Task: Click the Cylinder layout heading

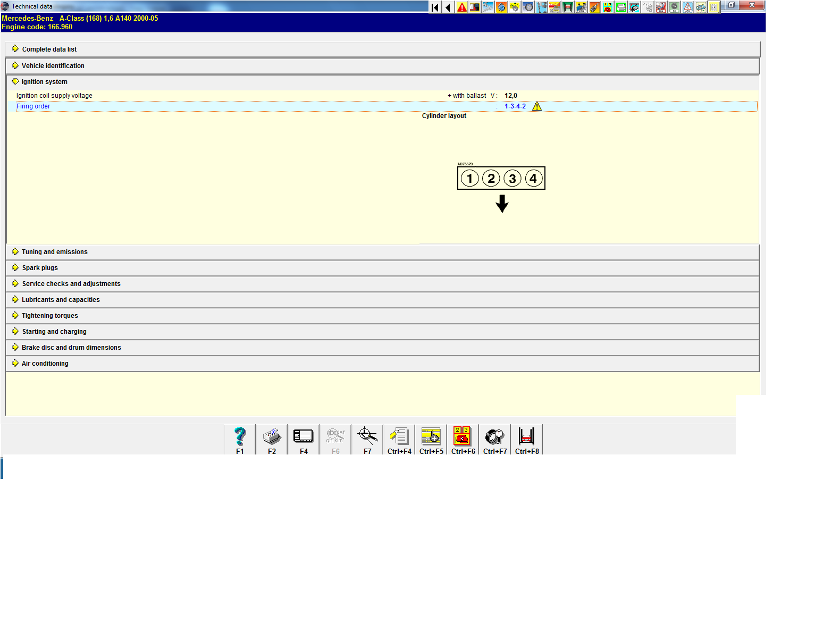Action: pos(444,116)
